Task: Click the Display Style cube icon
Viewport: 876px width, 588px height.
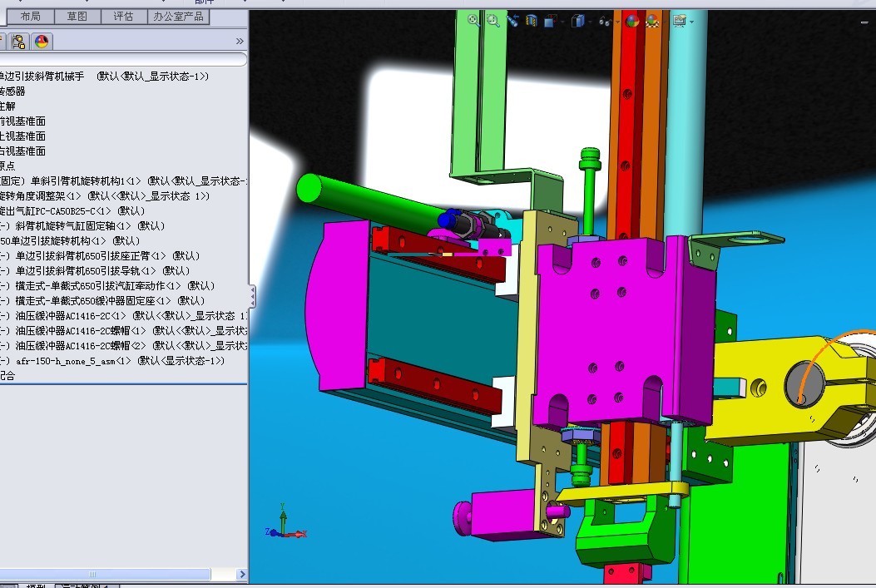Action: (577, 22)
